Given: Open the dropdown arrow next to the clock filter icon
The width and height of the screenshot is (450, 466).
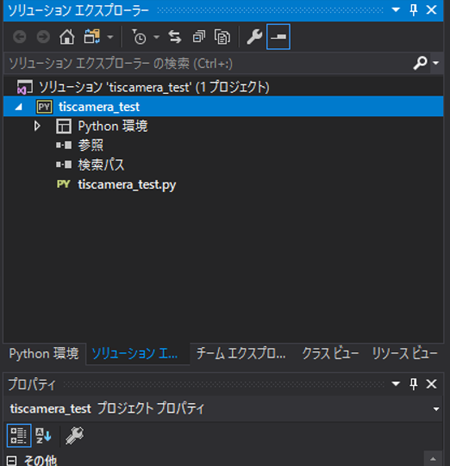Looking at the screenshot, I should pyautogui.click(x=156, y=37).
